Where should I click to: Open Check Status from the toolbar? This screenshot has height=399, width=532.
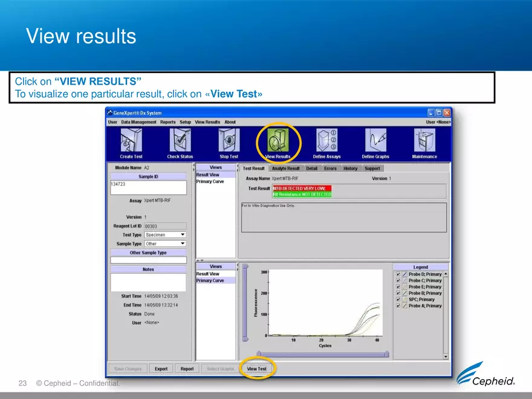180,141
